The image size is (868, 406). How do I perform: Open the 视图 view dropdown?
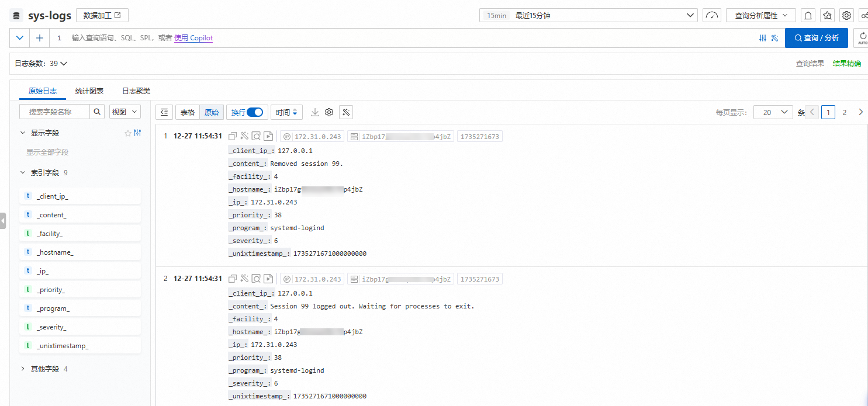(125, 112)
